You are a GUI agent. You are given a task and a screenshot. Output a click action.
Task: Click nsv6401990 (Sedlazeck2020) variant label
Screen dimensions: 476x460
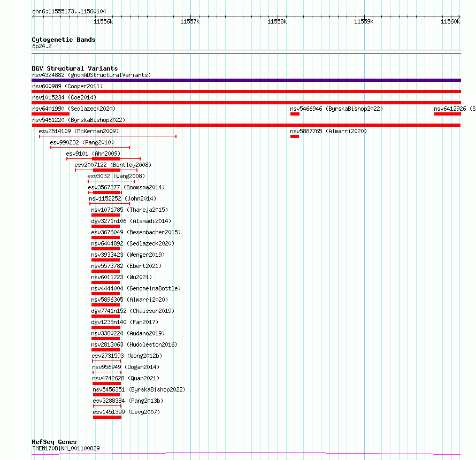click(74, 109)
